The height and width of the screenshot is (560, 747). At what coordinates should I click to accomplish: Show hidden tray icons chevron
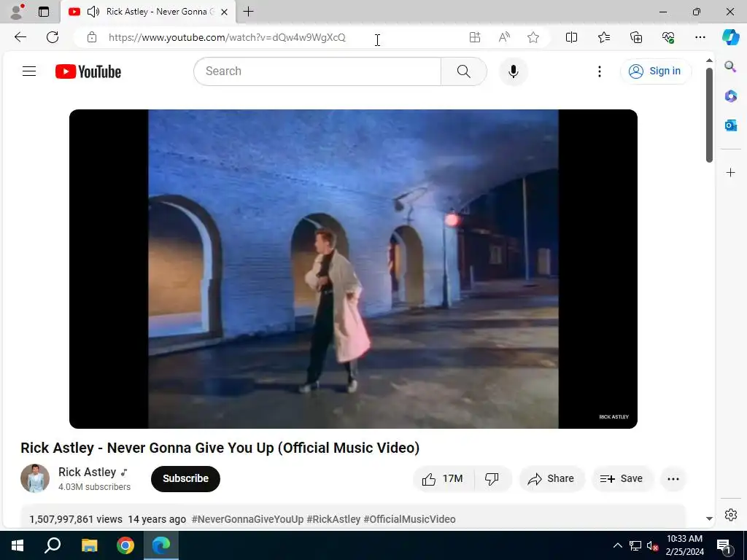pos(617,545)
